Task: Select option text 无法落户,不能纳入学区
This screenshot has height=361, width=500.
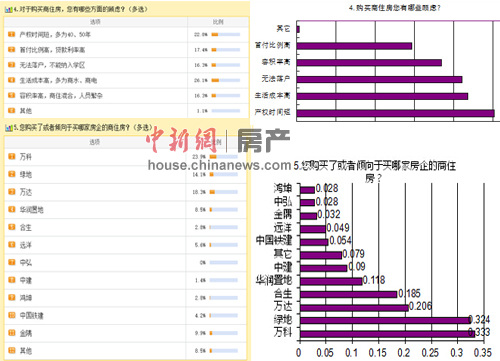Action: (x=52, y=65)
